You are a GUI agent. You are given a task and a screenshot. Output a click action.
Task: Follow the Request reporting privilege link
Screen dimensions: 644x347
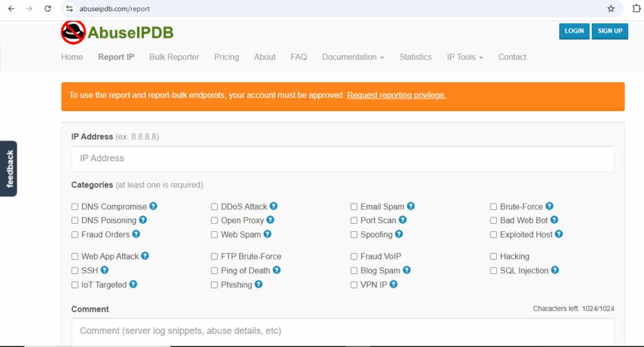[397, 96]
